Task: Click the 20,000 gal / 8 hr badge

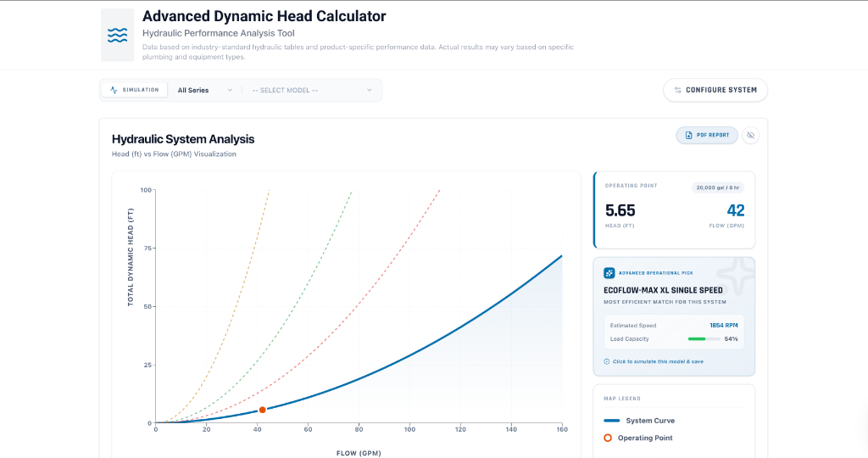Action: (717, 187)
